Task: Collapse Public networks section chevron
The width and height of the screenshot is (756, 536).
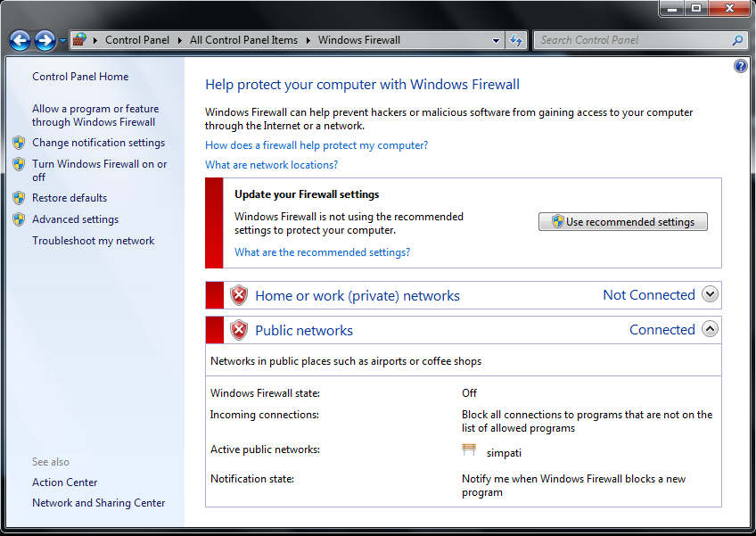Action: (710, 329)
